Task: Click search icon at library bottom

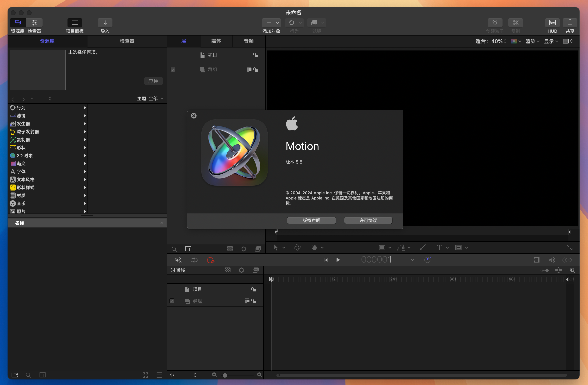Action: [28, 375]
